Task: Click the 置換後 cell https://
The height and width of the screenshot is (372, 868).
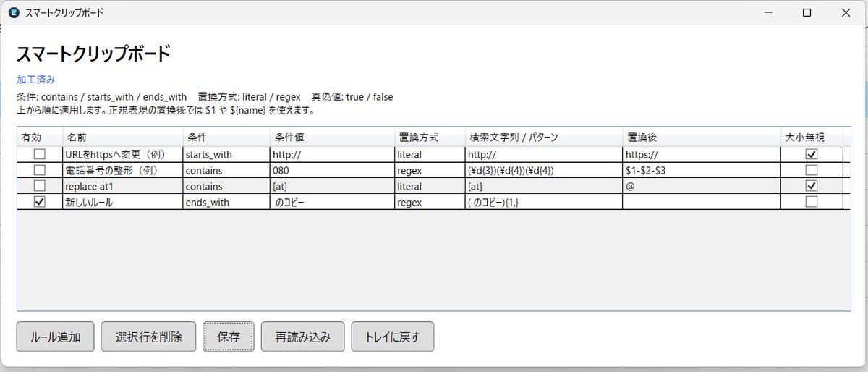Action: coord(702,154)
